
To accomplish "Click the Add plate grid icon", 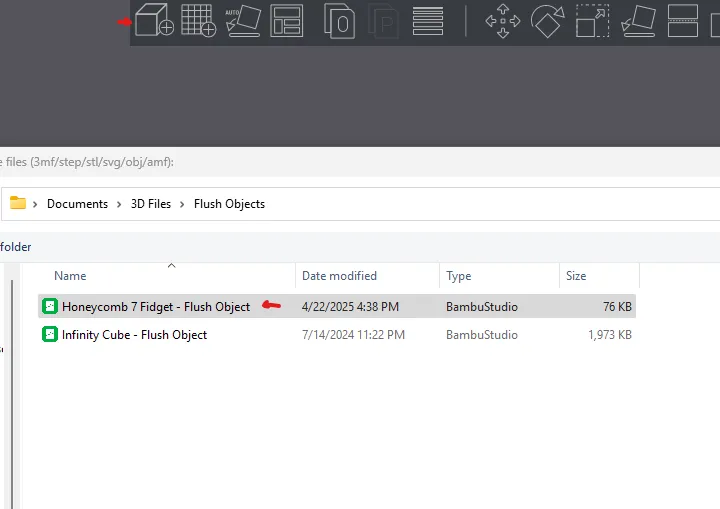I will point(198,21).
